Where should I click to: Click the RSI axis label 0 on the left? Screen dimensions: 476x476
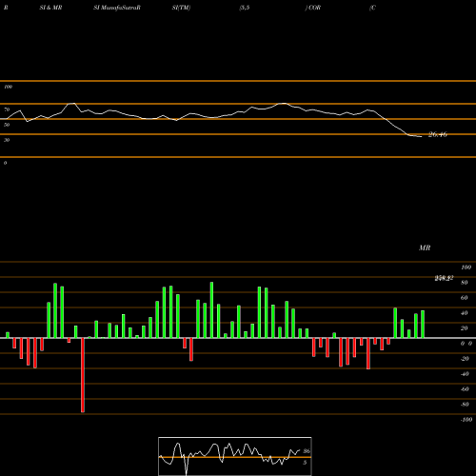pos(5,163)
